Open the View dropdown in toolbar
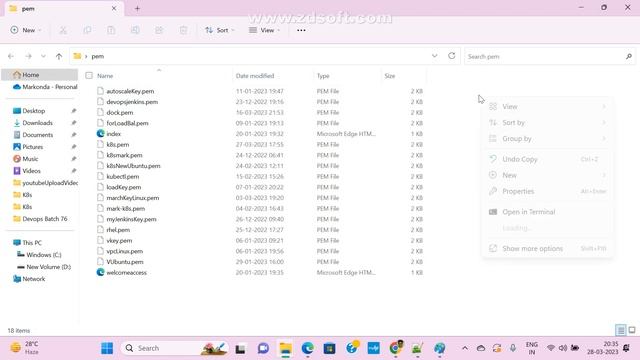The width and height of the screenshot is (640, 360). coord(264,30)
